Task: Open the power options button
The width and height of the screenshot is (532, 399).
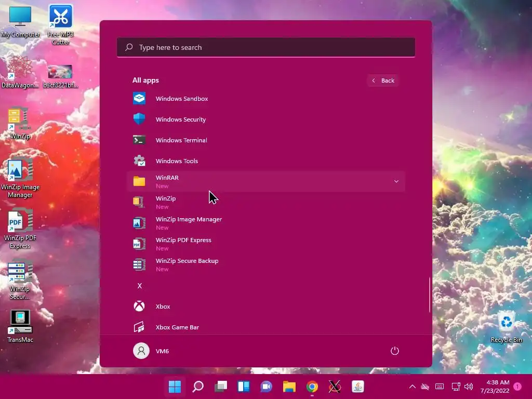Action: 395,351
